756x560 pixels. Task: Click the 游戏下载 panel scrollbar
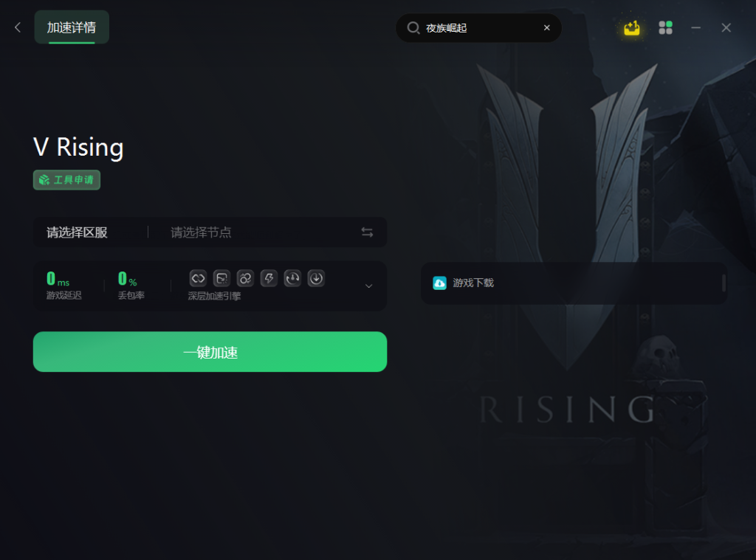[x=724, y=283]
